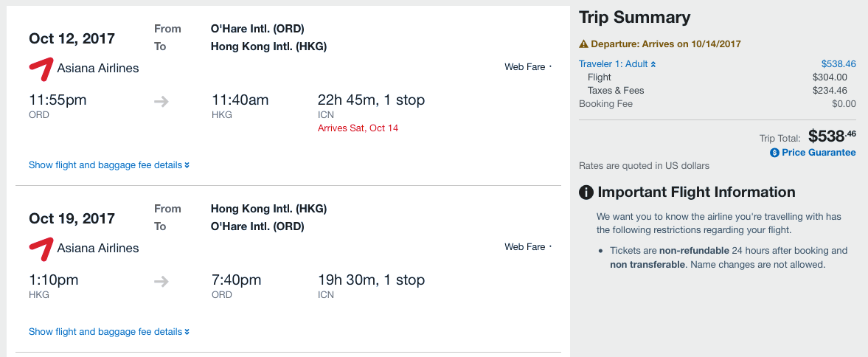Click the dollar badge icon by Price Guarantee
Viewport: 868px width, 357px height.
[x=774, y=153]
